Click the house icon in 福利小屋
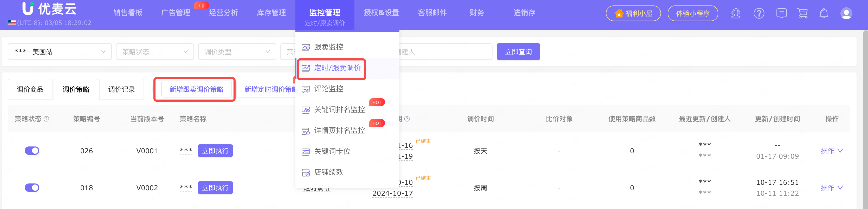The image size is (868, 209). pos(619,14)
